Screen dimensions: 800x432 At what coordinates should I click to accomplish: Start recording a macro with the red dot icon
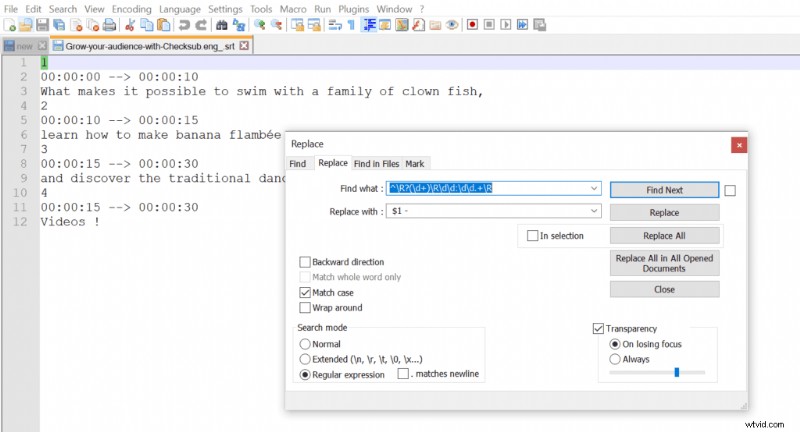coord(472,24)
